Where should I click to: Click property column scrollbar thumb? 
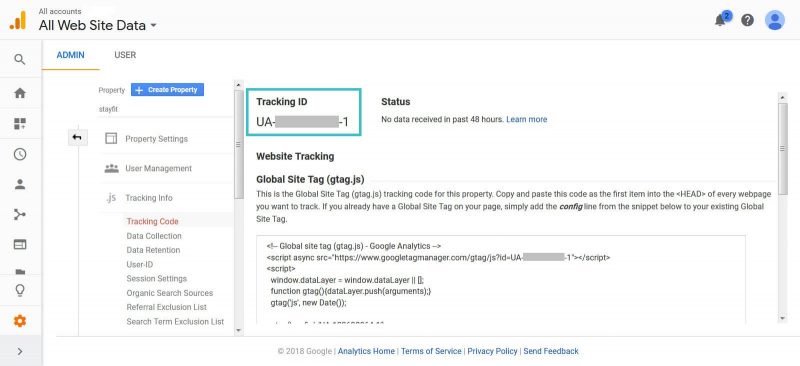[238, 144]
